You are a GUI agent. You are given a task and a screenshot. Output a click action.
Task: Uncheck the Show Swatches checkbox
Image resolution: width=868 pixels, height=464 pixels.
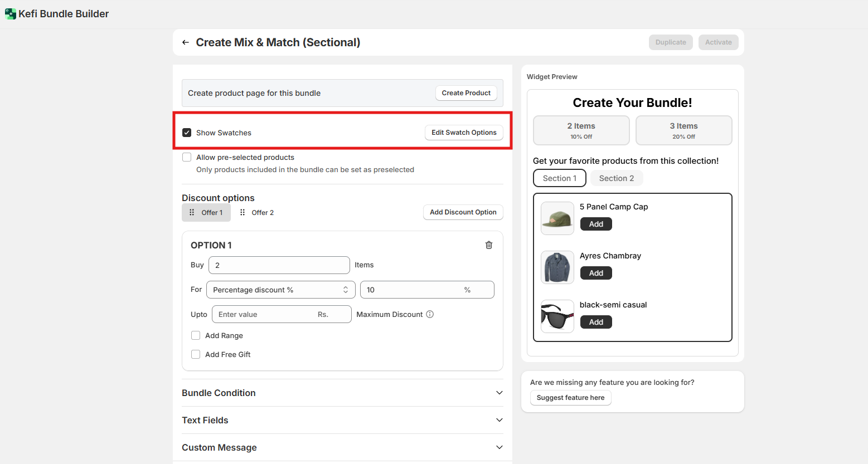[187, 133]
